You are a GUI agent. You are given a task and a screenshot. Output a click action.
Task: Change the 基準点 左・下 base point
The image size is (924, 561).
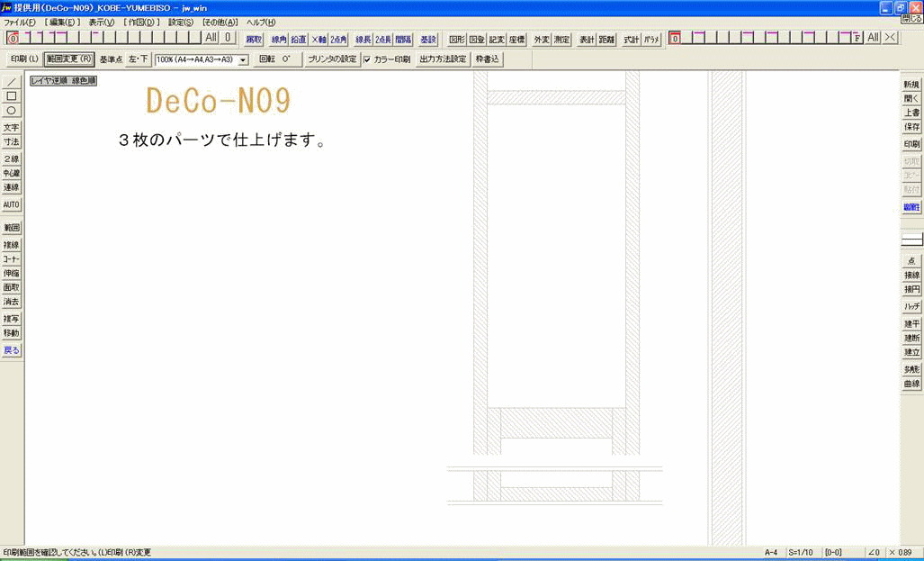[138, 59]
